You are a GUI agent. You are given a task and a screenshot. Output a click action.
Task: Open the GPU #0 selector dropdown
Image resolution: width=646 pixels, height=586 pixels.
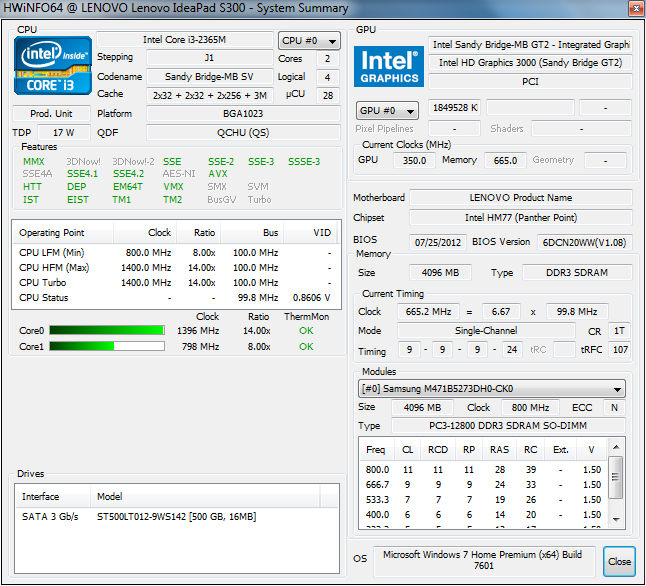point(386,110)
